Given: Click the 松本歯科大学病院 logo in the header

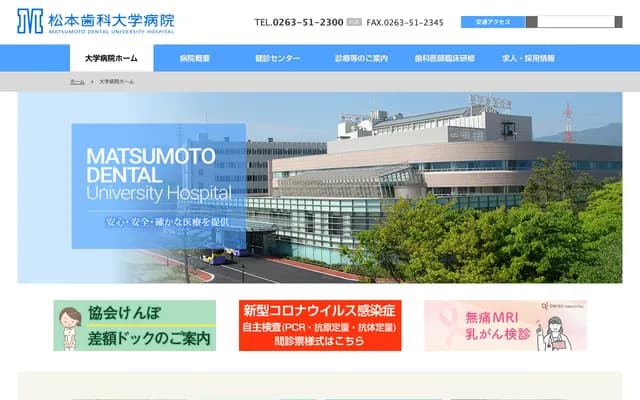Looking at the screenshot, I should [96, 21].
